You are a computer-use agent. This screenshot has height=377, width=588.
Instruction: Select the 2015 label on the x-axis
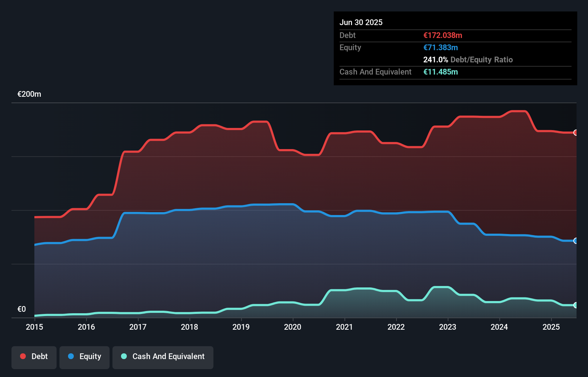tap(34, 327)
